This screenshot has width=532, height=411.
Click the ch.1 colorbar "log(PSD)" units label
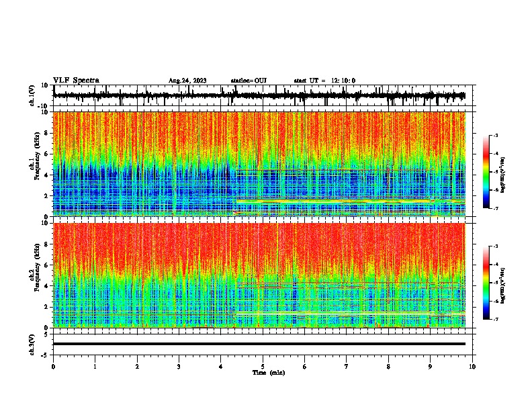point(503,175)
